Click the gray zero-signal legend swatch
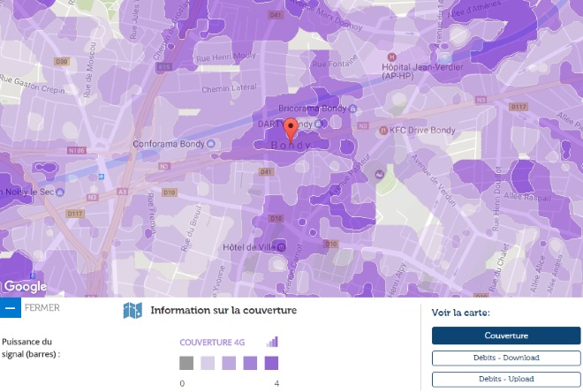This screenshot has width=583, height=392. 186,363
